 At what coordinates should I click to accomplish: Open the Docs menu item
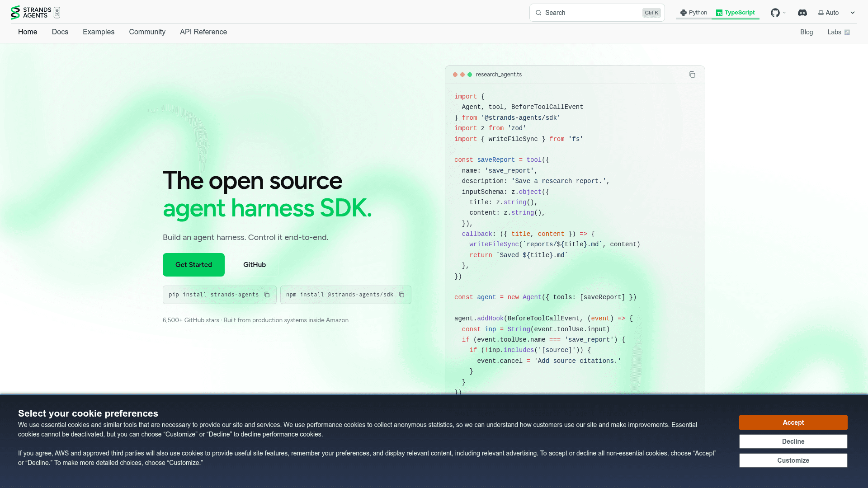(x=60, y=32)
